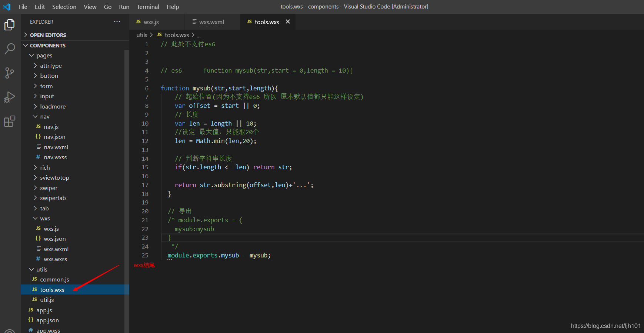Viewport: 644px width, 333px height.
Task: Click braces icon of nav.json file
Action: point(38,137)
